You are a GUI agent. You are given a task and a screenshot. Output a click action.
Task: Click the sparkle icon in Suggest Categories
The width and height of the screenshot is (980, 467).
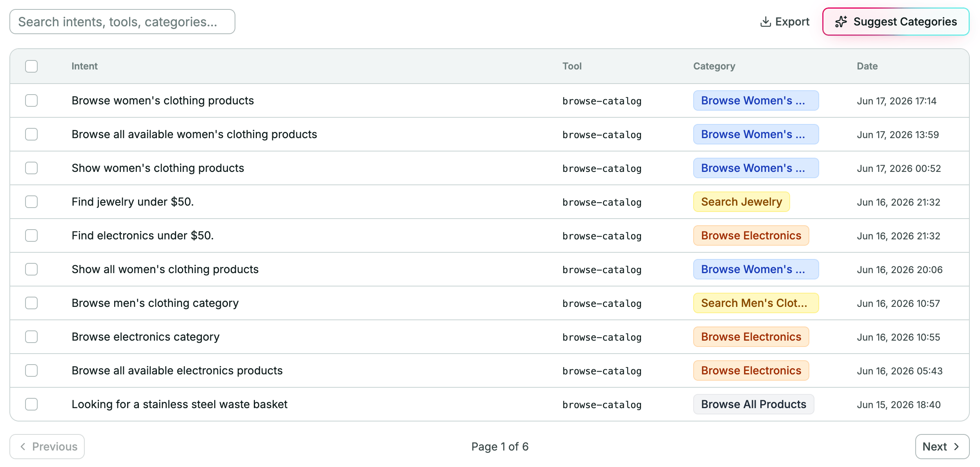(841, 22)
